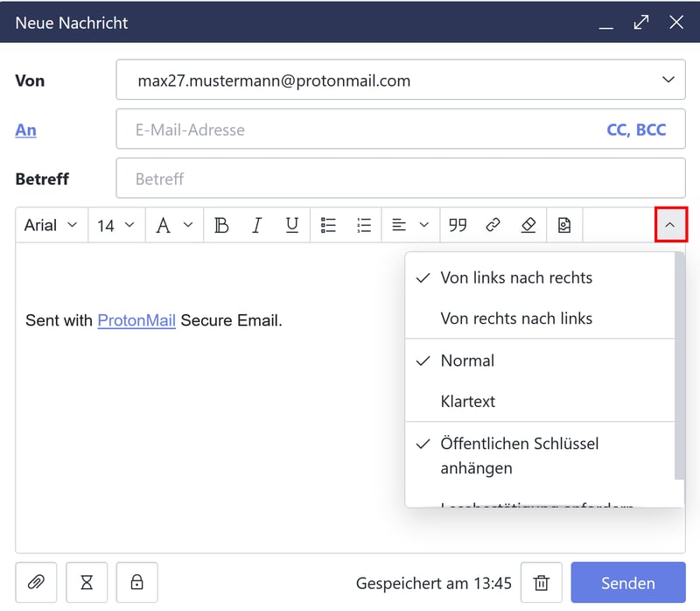Toggle italic text formatting
This screenshot has height=611, width=700.
pos(256,225)
